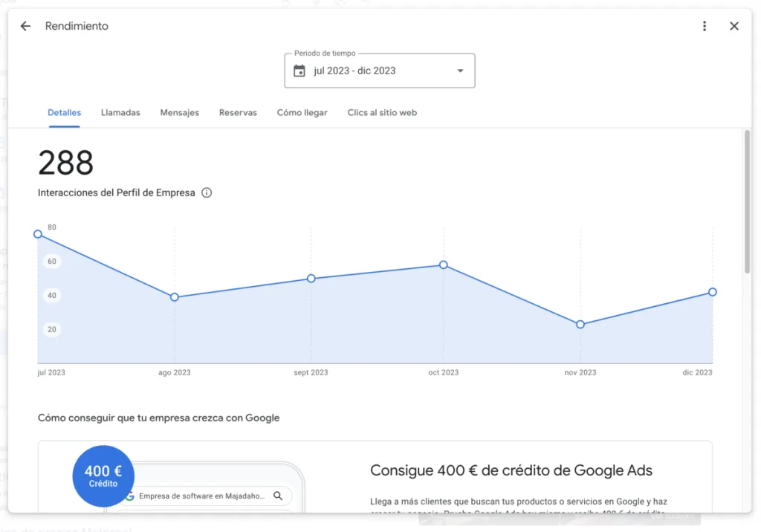
Task: Click the search magnifier in the phone mockup
Action: [278, 496]
